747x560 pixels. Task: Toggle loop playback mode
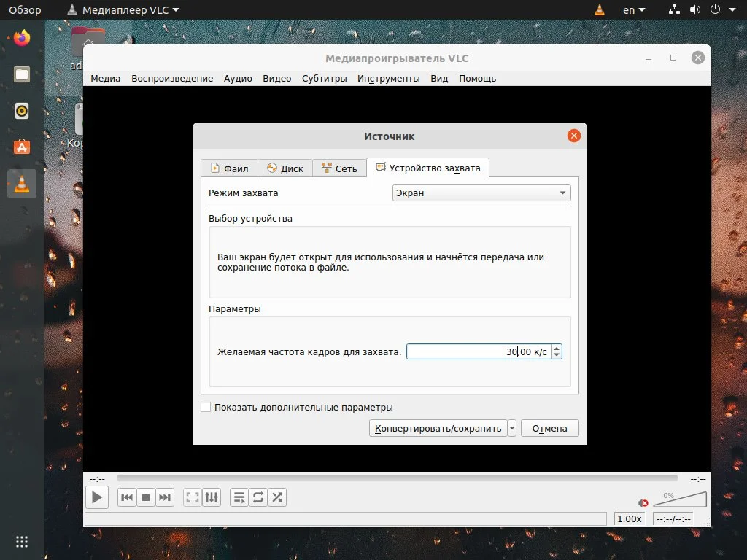258,497
